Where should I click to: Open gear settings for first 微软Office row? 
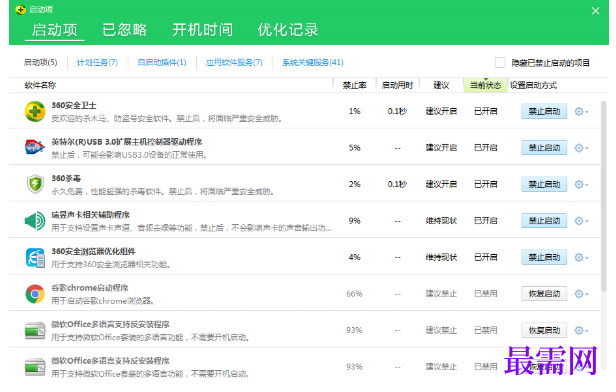(581, 330)
